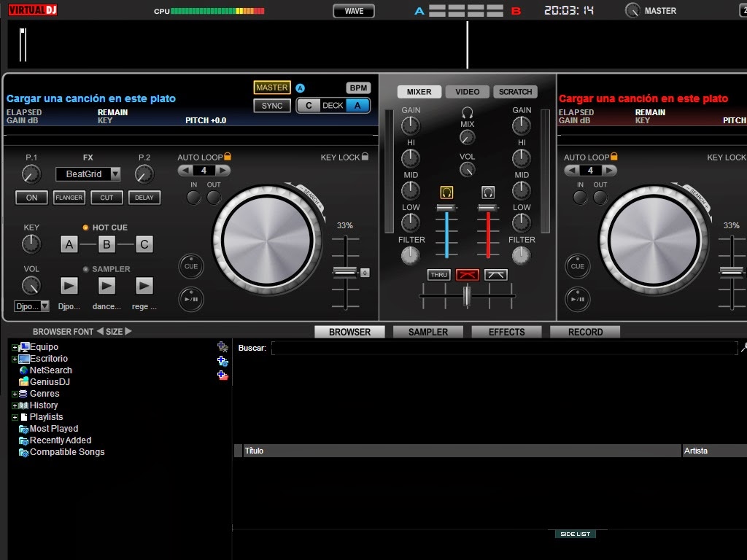
Task: Click the MASTER button on the left deck
Action: (271, 87)
